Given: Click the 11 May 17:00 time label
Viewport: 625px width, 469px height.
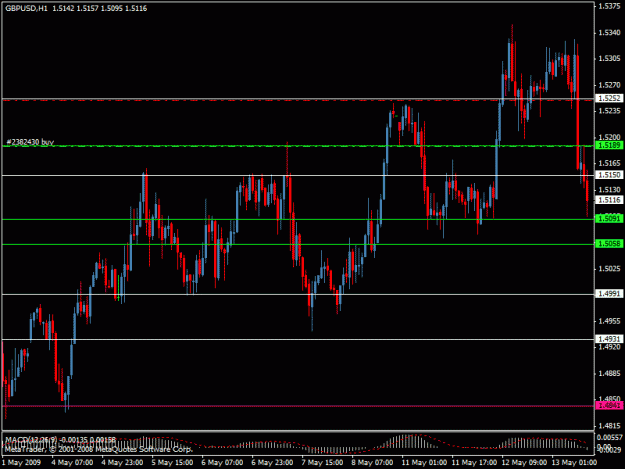Looking at the screenshot, I should click(x=474, y=463).
